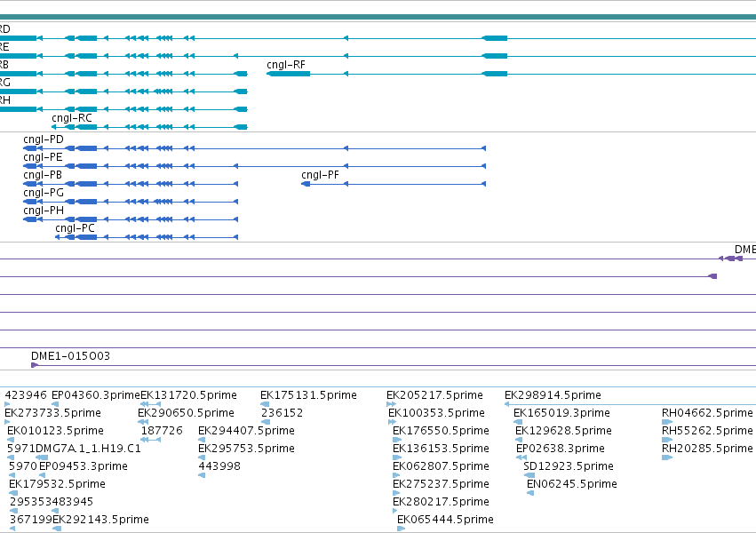
Task: Click the 367199 feature label
Action: [31, 520]
